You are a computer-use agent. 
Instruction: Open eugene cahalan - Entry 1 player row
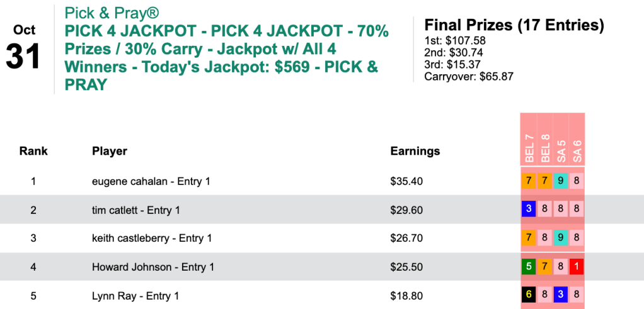[x=151, y=181]
